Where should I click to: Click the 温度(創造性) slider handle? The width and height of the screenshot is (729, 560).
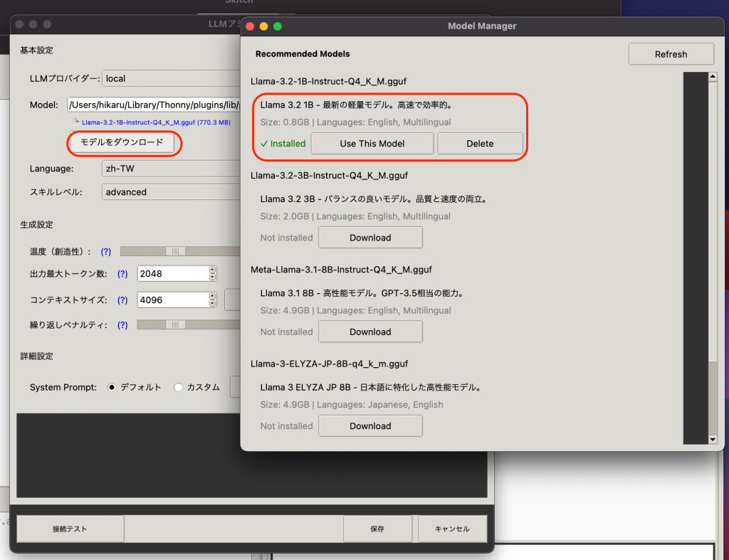click(x=176, y=251)
